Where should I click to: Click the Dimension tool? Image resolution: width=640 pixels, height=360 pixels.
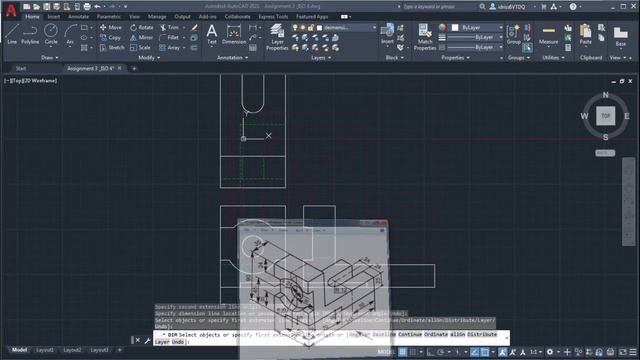[234, 34]
